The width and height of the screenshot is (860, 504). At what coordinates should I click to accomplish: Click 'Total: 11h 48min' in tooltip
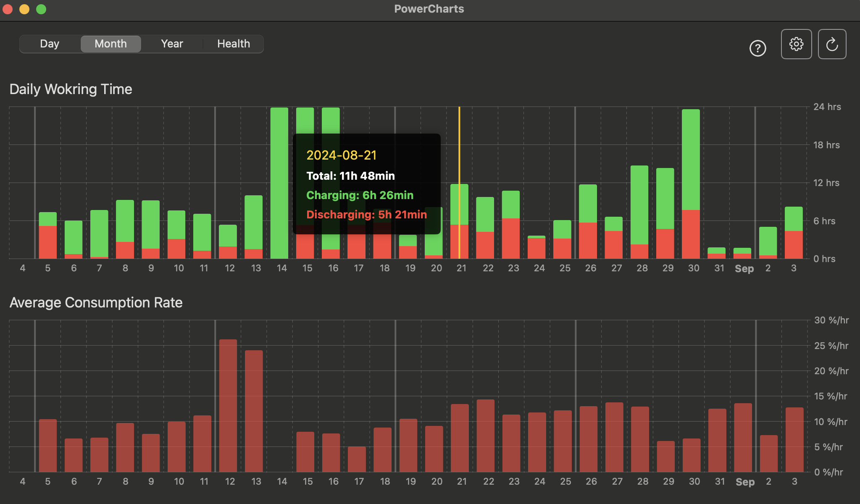pyautogui.click(x=350, y=176)
